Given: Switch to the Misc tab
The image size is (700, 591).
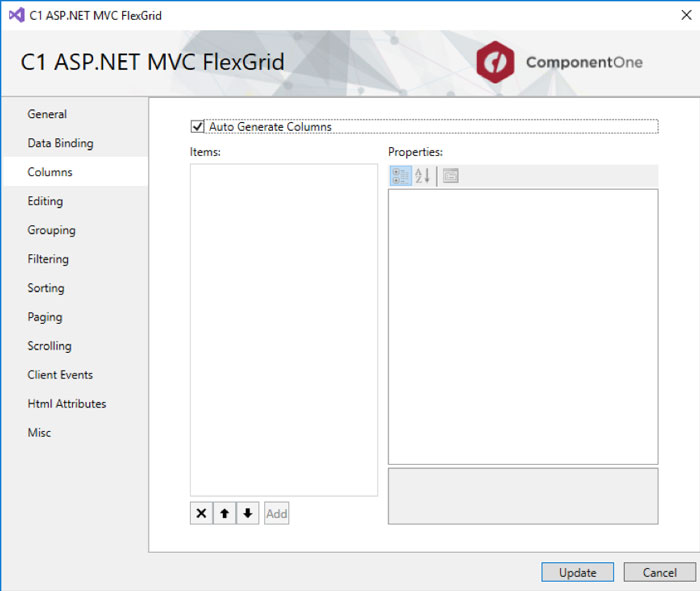Looking at the screenshot, I should pos(75,433).
